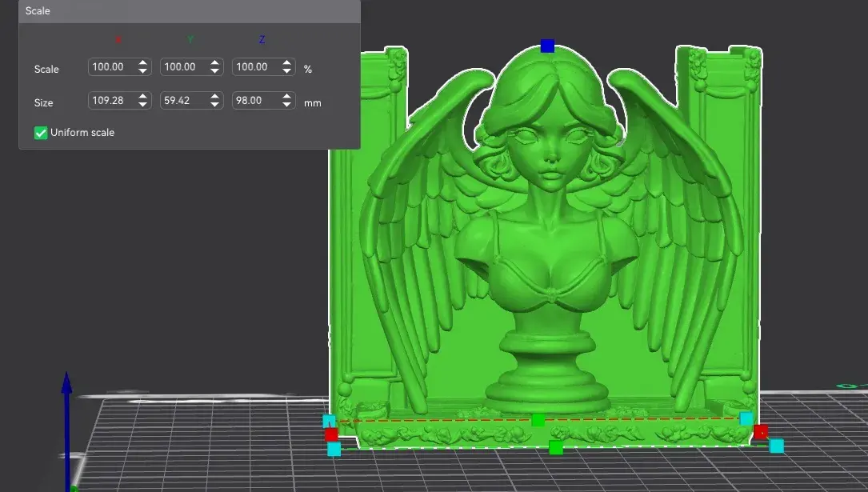Decrease Size Z 98.00 with down arrow
The image size is (868, 492).
coord(286,105)
